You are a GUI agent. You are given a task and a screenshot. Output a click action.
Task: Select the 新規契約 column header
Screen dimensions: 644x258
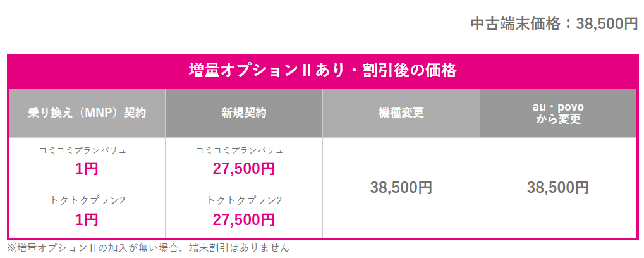click(244, 113)
